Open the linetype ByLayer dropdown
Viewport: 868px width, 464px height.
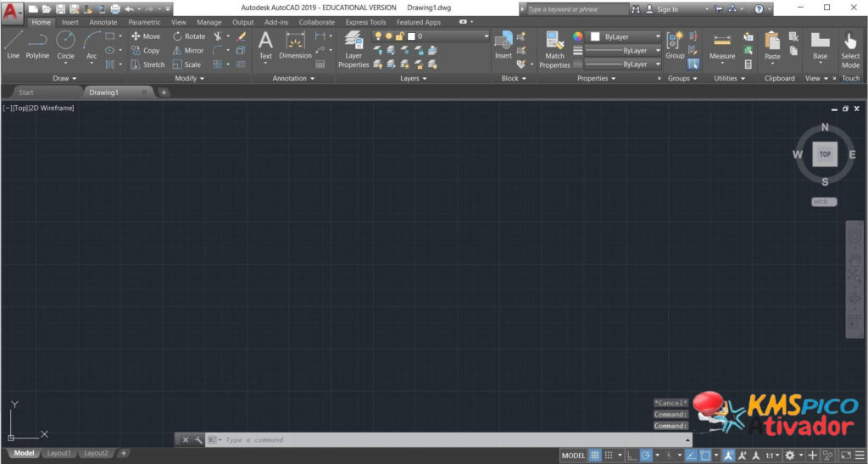pyautogui.click(x=623, y=64)
